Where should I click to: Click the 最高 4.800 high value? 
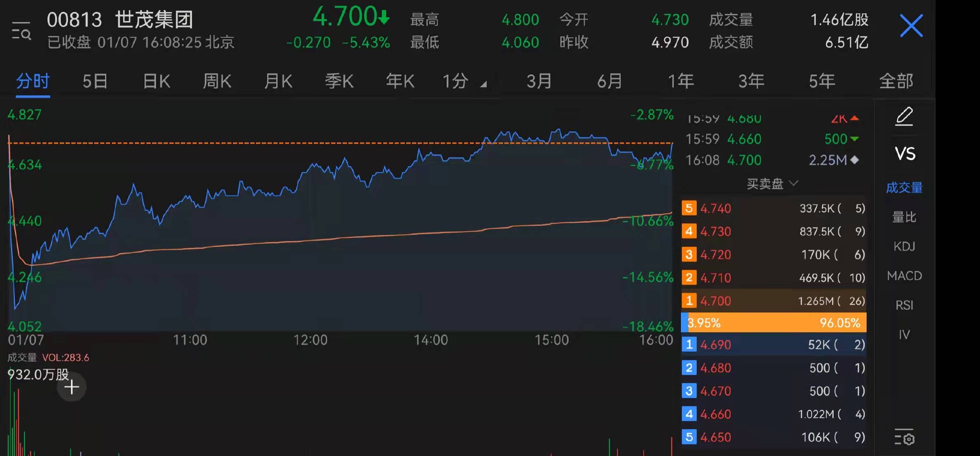(x=520, y=20)
